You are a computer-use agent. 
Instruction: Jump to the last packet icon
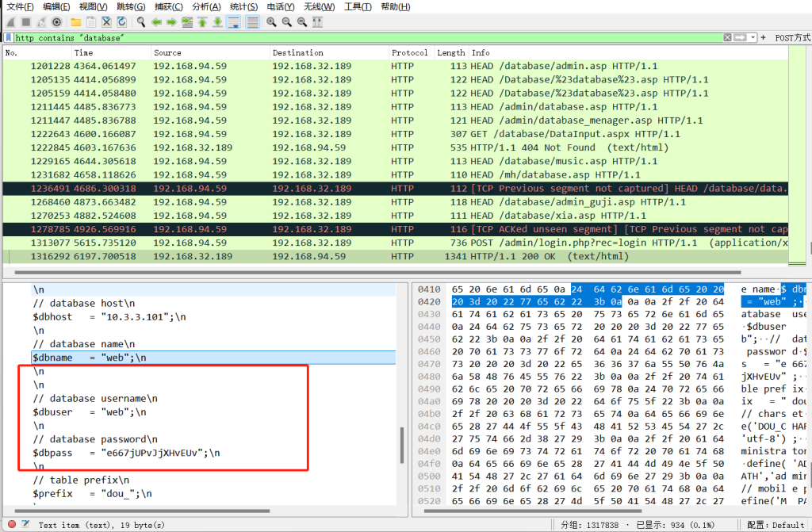(x=217, y=22)
